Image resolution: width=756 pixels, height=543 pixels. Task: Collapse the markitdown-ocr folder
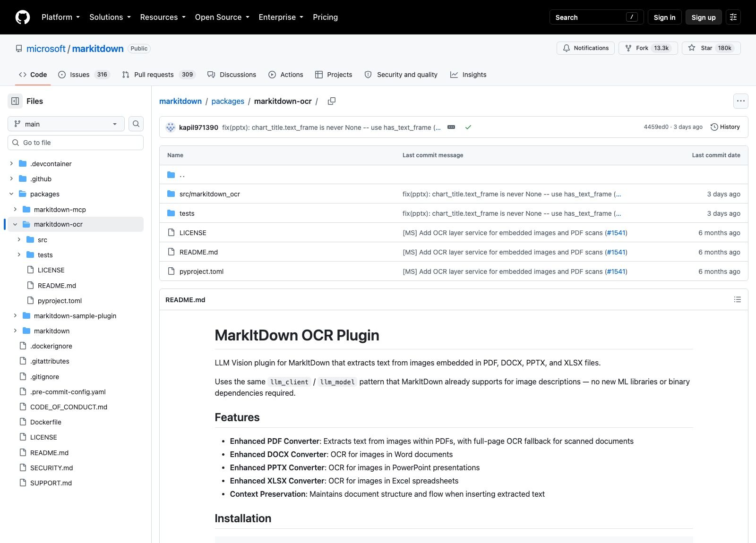point(15,224)
